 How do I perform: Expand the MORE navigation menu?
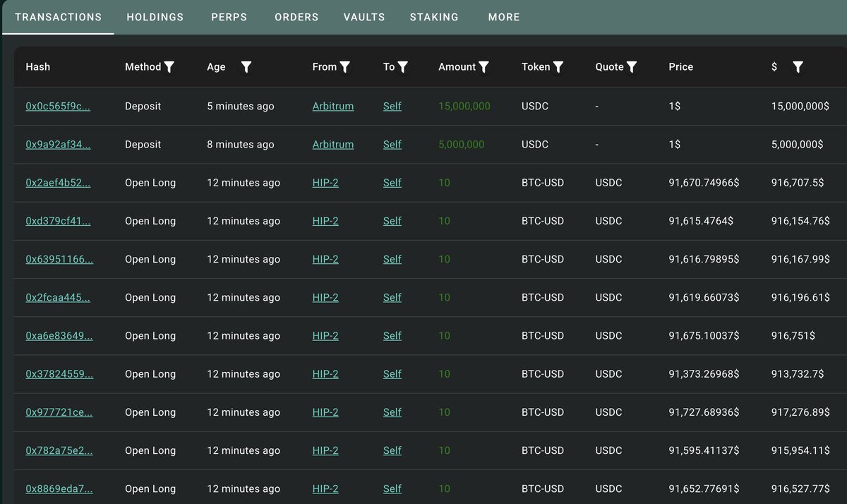pyautogui.click(x=504, y=17)
